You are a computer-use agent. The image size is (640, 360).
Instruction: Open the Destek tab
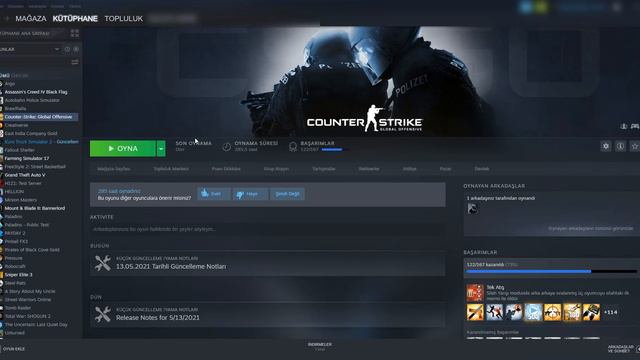click(x=482, y=169)
